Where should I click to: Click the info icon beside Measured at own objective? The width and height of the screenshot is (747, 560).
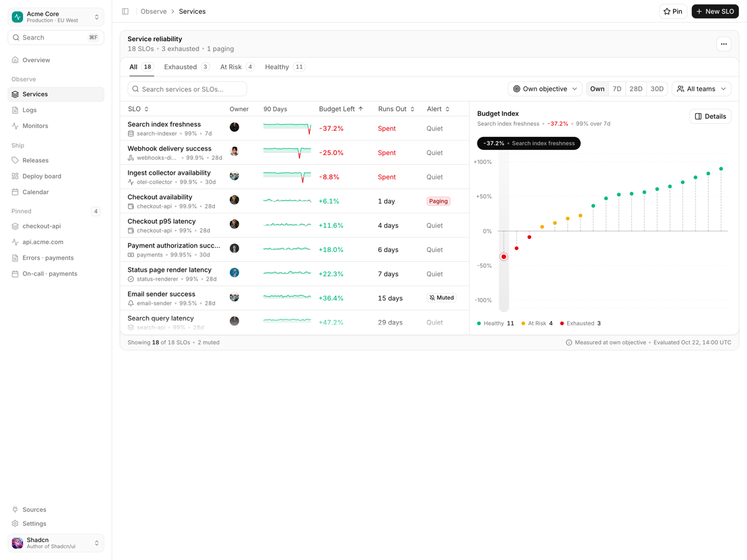[x=569, y=343]
